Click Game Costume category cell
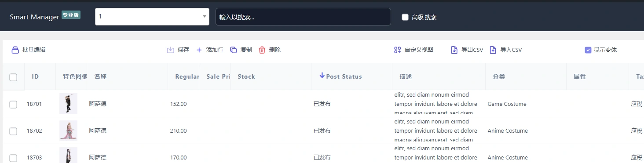644x163 pixels. (x=507, y=104)
